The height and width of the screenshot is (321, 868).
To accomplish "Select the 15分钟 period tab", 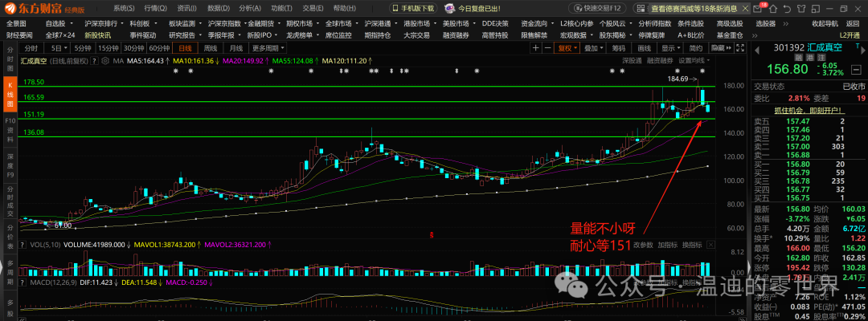I will coord(108,48).
